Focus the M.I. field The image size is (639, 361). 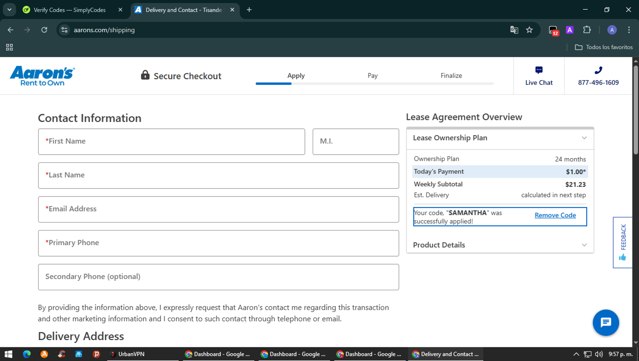pos(356,141)
